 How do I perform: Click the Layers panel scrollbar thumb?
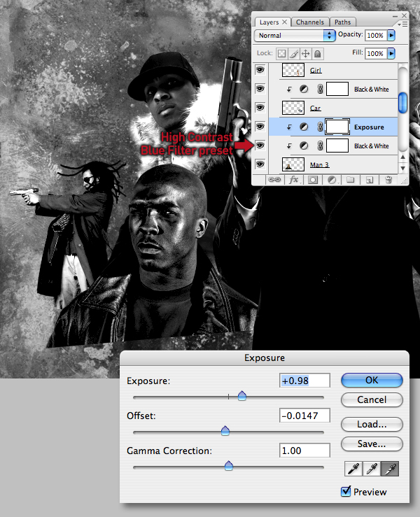tap(402, 103)
